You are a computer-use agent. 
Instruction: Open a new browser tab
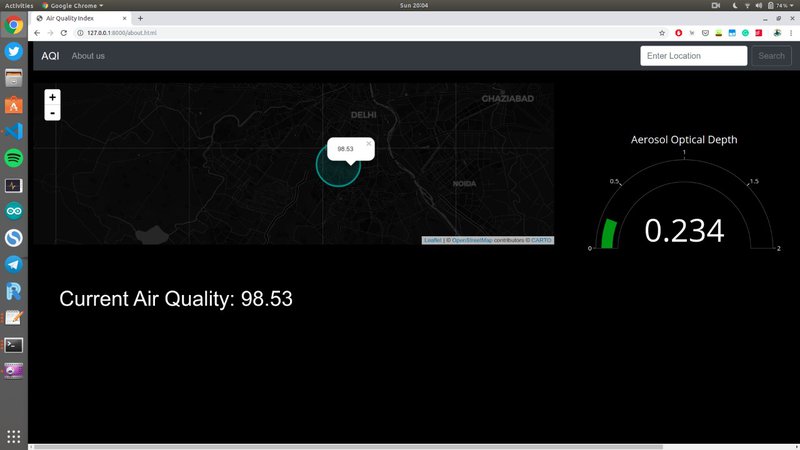click(x=140, y=18)
